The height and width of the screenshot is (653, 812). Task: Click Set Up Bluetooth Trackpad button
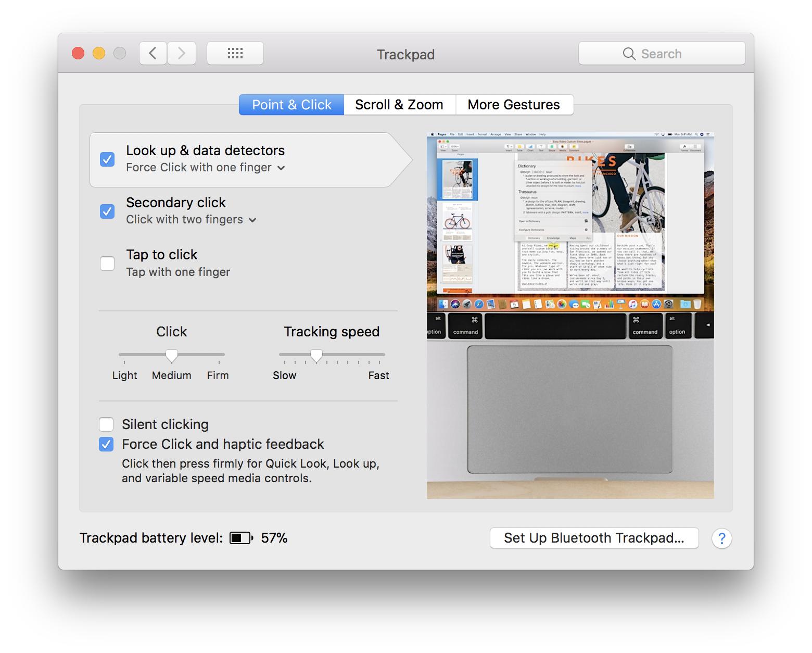pyautogui.click(x=594, y=538)
